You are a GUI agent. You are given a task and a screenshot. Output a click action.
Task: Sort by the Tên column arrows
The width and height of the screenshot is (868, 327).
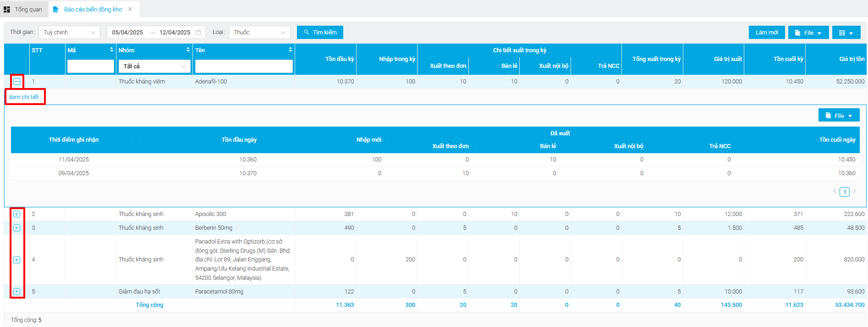(290, 50)
